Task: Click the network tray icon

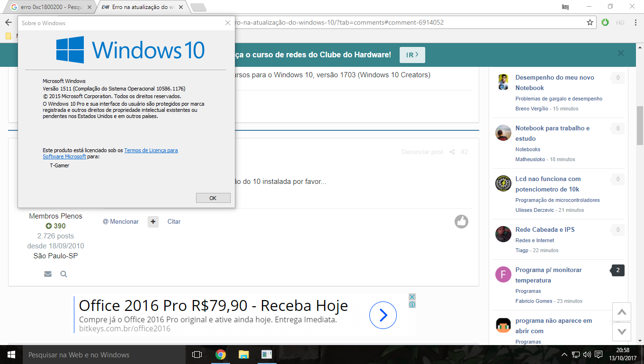Action: pyautogui.click(x=576, y=355)
